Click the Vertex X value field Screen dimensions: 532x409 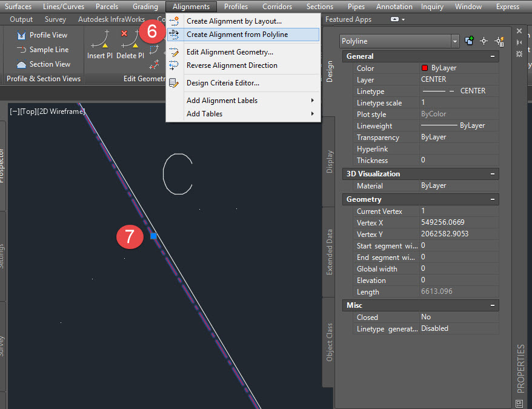pyautogui.click(x=459, y=222)
